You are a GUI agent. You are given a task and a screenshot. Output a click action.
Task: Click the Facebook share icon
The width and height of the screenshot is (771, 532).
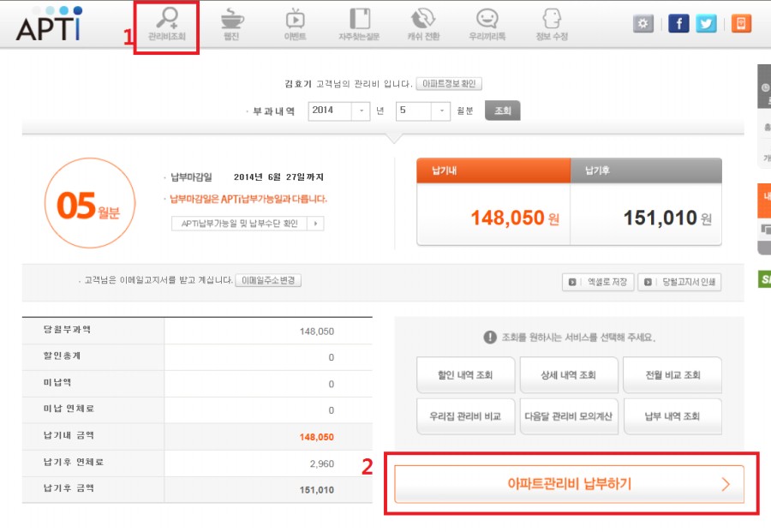click(x=678, y=23)
